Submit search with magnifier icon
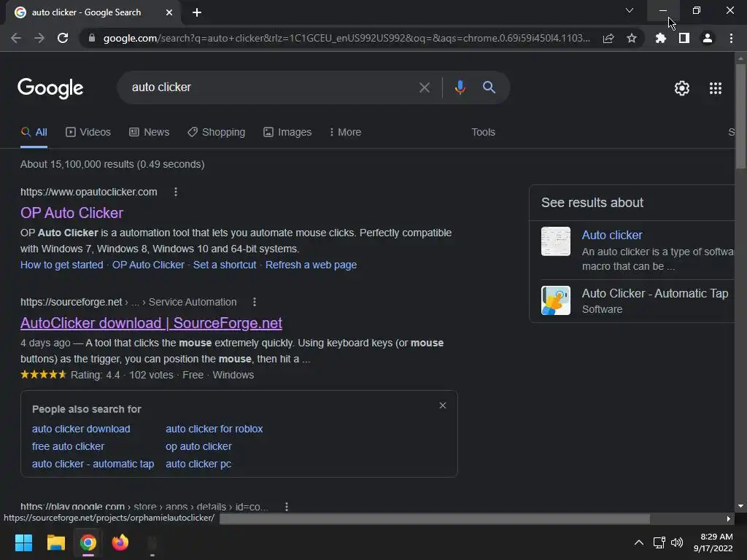This screenshot has height=560, width=747. click(489, 87)
